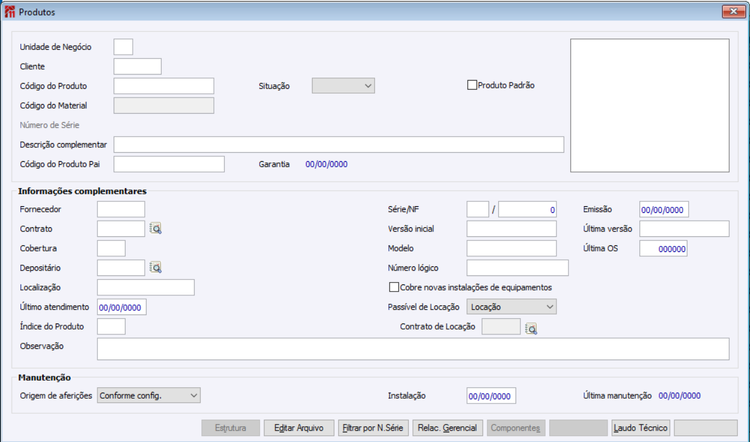Click the blank product image box
The height and width of the screenshot is (442, 750).
(650, 105)
